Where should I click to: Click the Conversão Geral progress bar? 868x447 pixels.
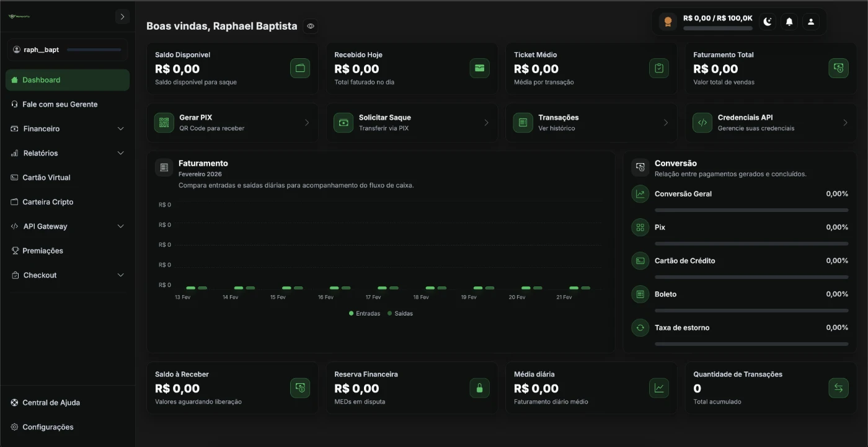click(751, 210)
